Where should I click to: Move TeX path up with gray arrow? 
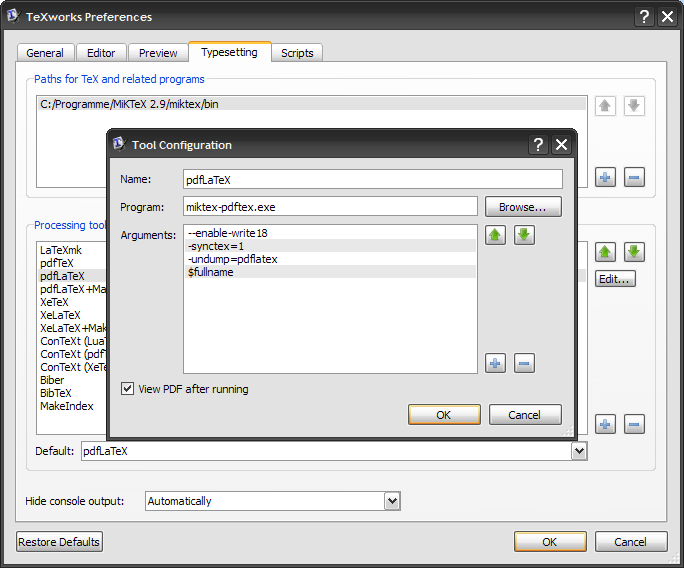coord(605,106)
